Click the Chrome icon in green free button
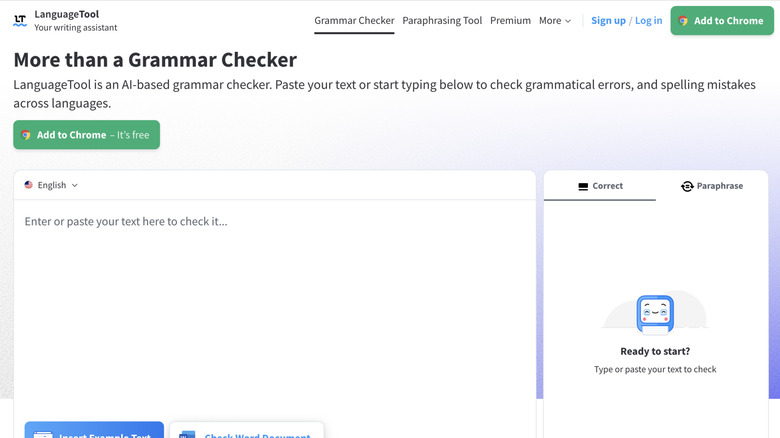780x438 pixels. 26,135
